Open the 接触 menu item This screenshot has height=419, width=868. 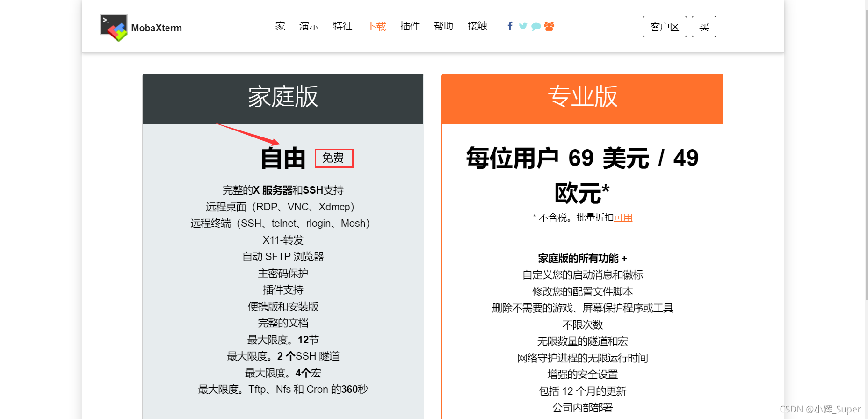pyautogui.click(x=477, y=26)
